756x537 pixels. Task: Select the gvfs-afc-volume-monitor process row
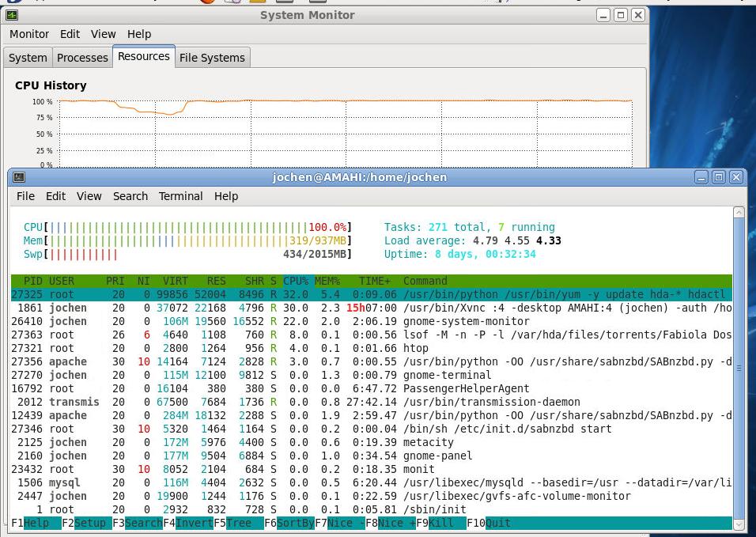(371, 497)
